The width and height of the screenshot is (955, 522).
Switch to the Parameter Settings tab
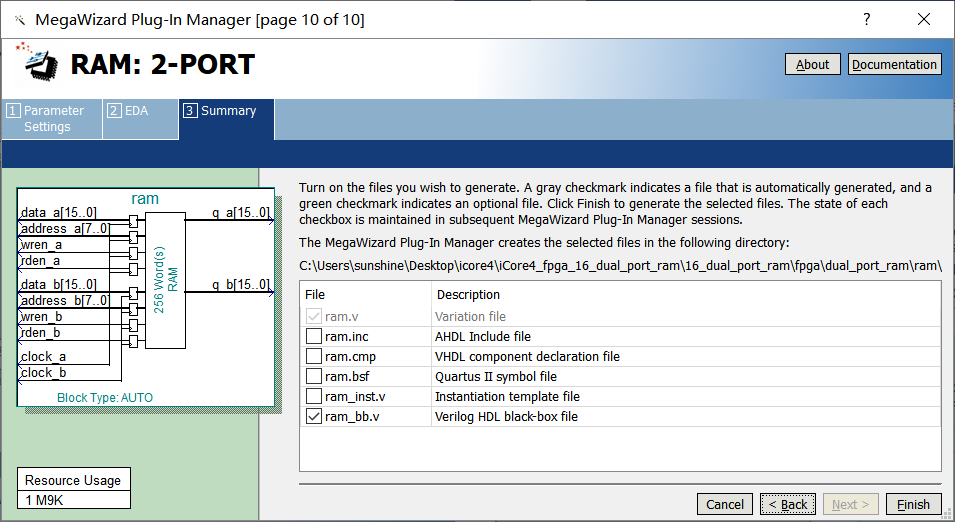(52, 119)
